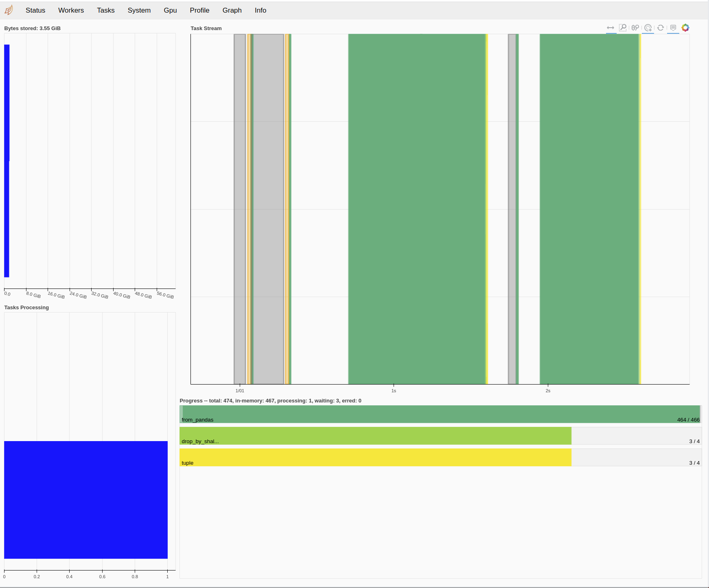Image resolution: width=709 pixels, height=588 pixels.
Task: Open the Gpu page
Action: coord(170,10)
